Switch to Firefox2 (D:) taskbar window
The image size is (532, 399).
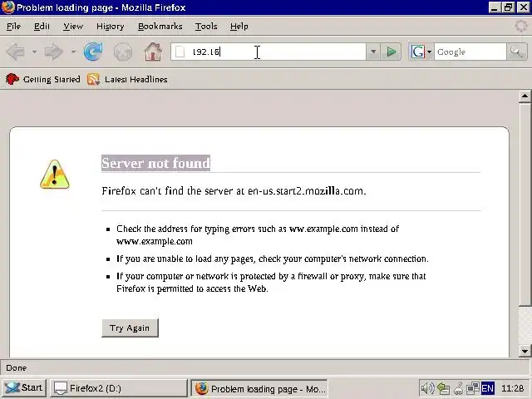[119, 388]
